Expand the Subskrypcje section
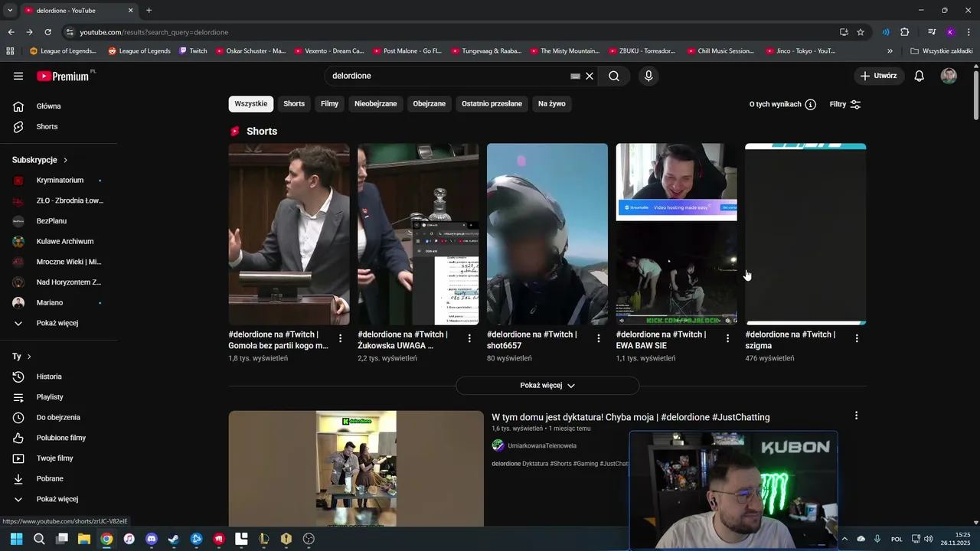980x551 pixels. pos(40,160)
